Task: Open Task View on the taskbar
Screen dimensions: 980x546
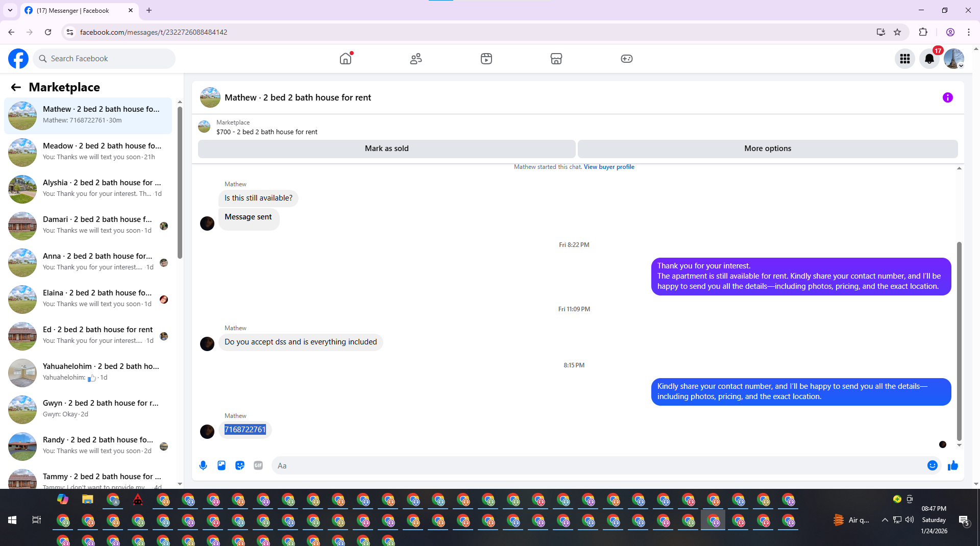Action: pyautogui.click(x=36, y=520)
